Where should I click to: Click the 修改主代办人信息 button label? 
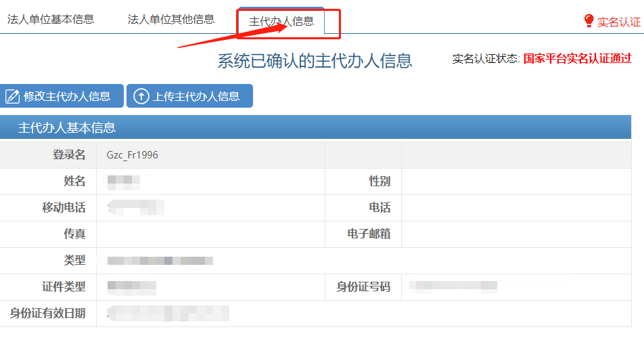pos(67,96)
